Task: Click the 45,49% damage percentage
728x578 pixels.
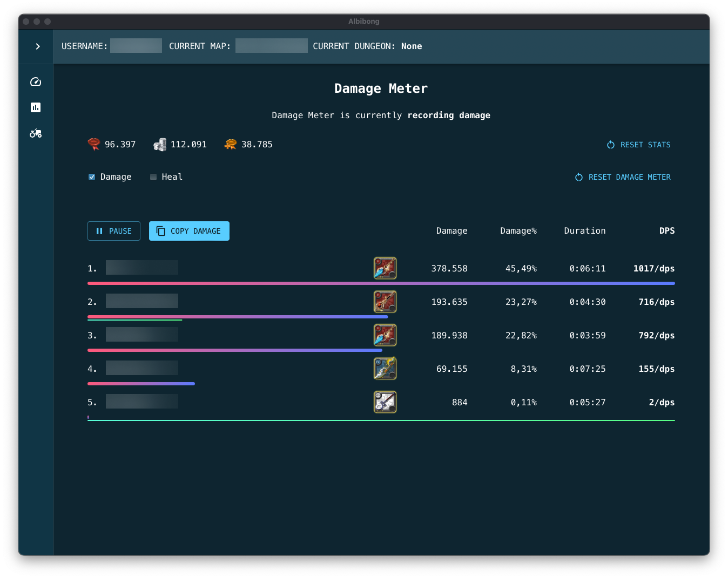Action: click(x=521, y=269)
